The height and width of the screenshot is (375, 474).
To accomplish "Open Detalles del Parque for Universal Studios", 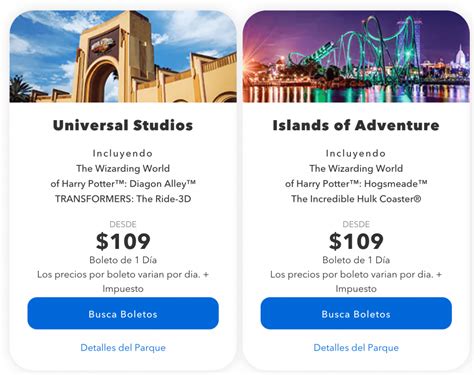I will point(123,348).
